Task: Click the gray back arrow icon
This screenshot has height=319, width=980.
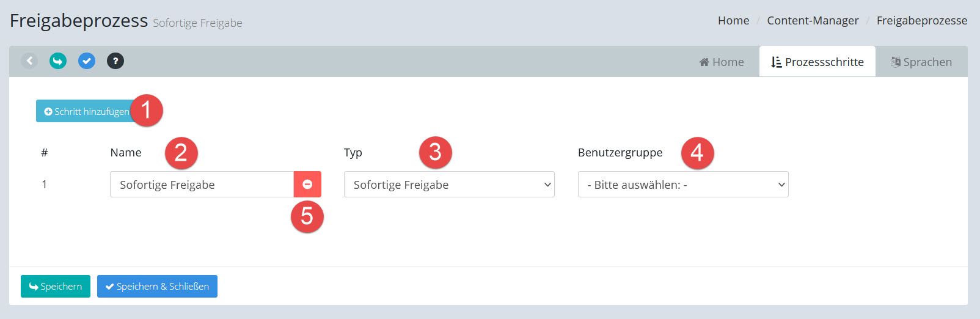Action: [29, 61]
